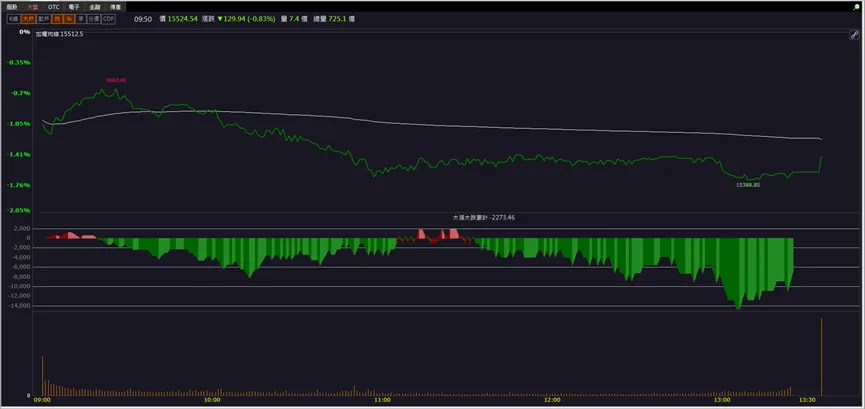Viewport: 865px width, 409px height.
Task: Toggle the CDP indicator button
Action: [108, 19]
